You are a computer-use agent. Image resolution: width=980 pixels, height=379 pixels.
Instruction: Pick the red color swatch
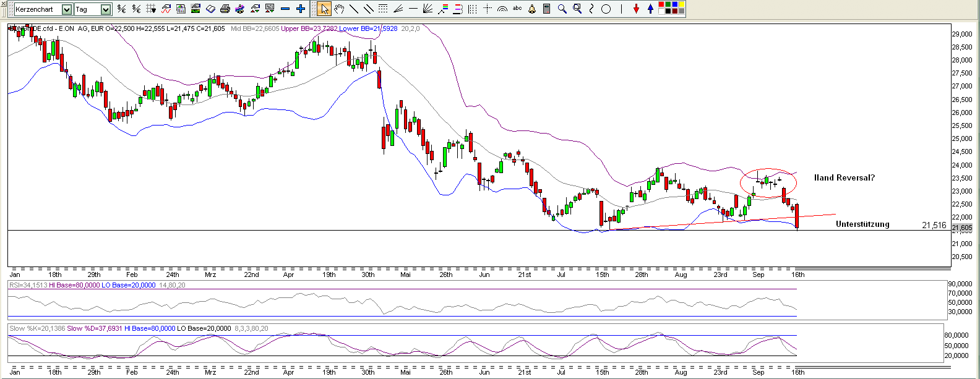(x=661, y=4)
